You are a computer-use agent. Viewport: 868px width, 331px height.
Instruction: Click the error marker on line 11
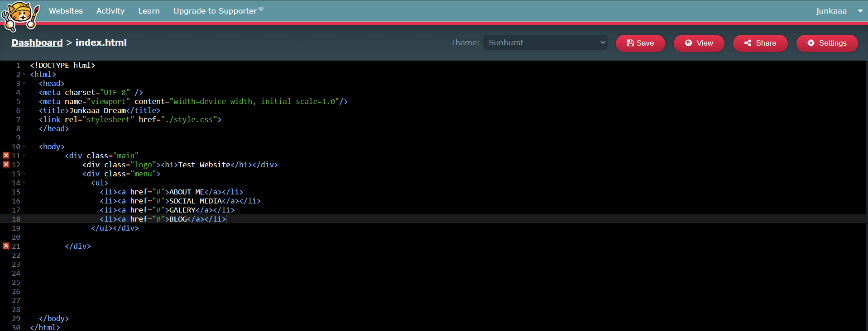6,156
